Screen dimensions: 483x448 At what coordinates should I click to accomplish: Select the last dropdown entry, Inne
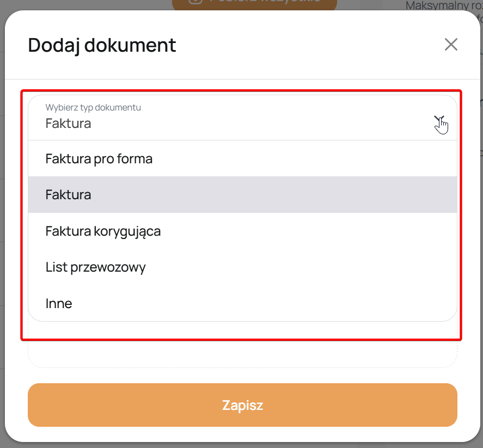pyautogui.click(x=59, y=303)
